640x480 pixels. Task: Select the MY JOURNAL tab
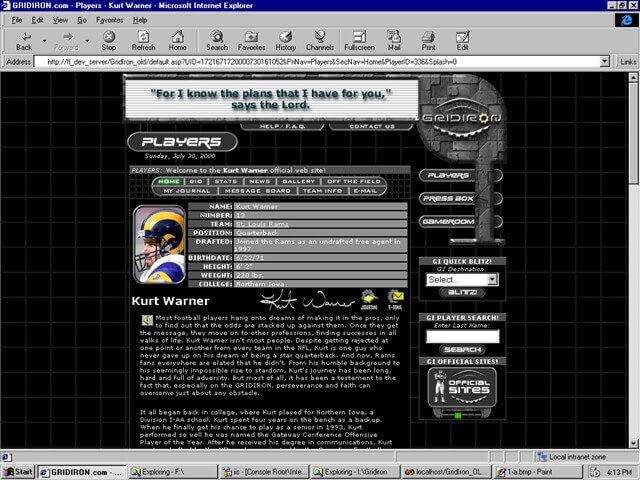coord(187,191)
